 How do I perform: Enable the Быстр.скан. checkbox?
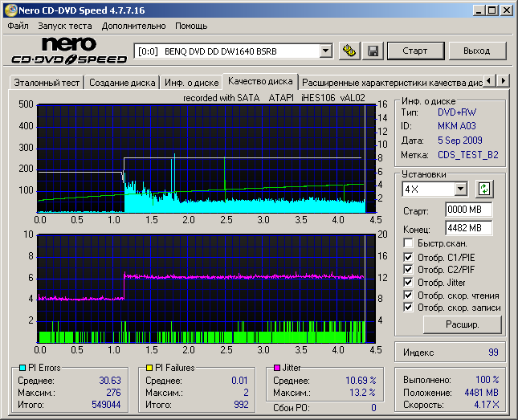click(x=409, y=243)
